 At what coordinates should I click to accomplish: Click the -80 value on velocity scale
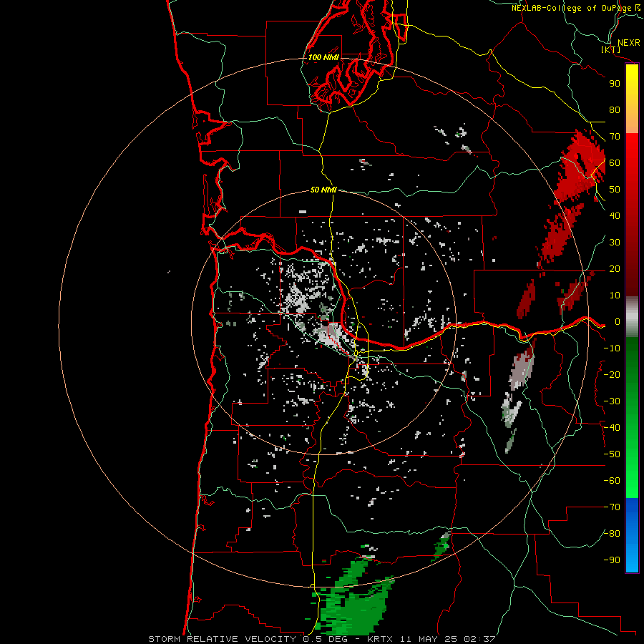(612, 534)
